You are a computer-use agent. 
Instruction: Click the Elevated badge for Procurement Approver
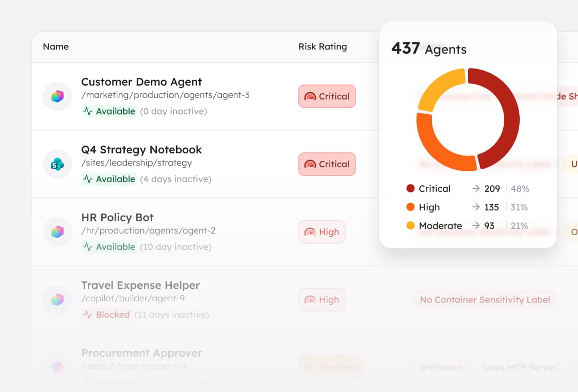330,367
